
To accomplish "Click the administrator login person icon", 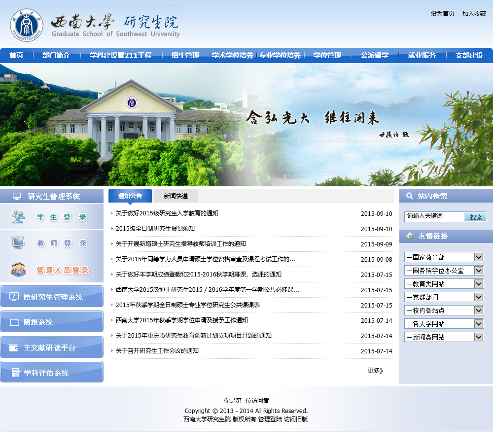I will [x=18, y=270].
